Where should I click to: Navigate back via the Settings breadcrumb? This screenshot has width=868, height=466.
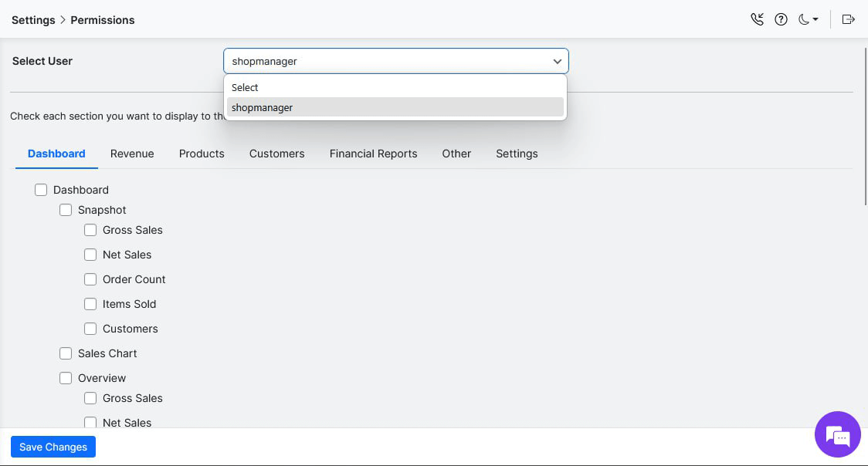point(33,19)
